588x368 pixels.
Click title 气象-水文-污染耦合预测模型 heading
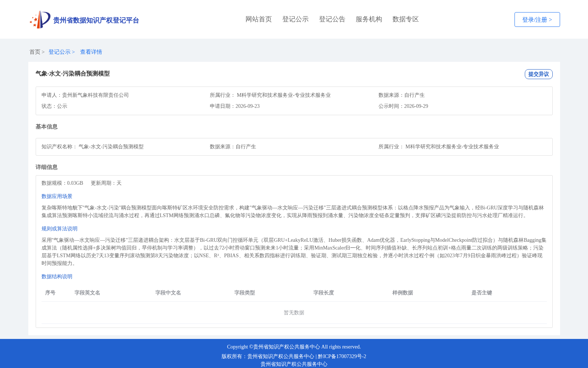click(x=73, y=74)
